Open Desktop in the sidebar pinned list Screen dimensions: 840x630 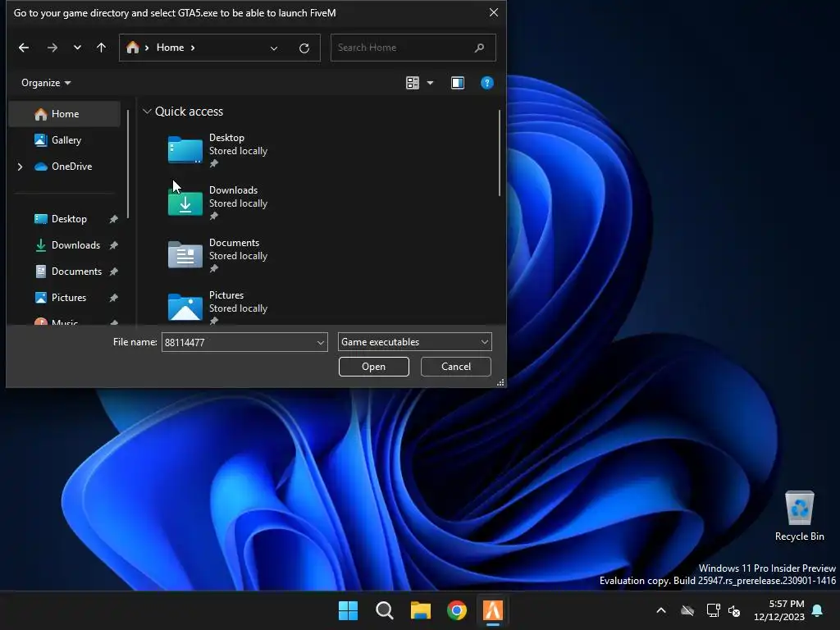pyautogui.click(x=69, y=218)
